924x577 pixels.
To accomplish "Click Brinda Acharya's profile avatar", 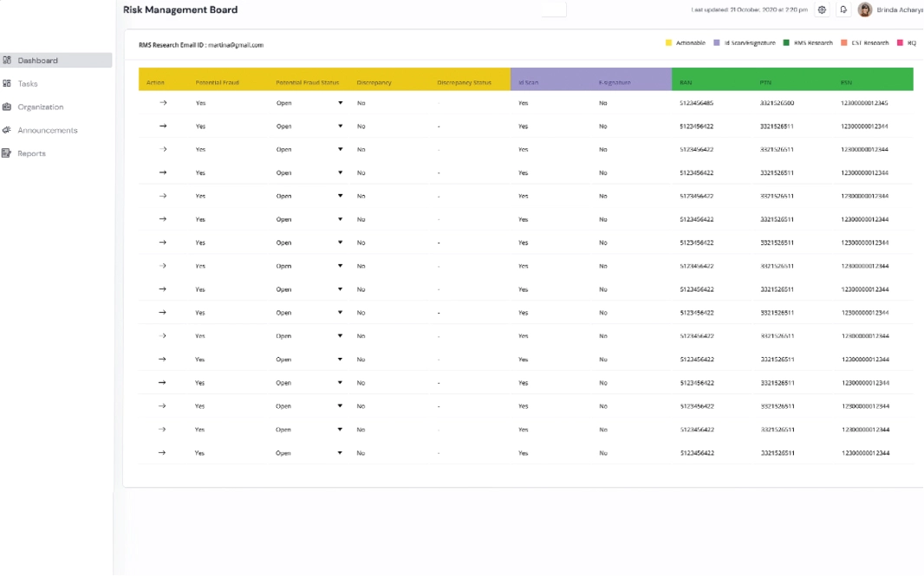I will point(864,10).
